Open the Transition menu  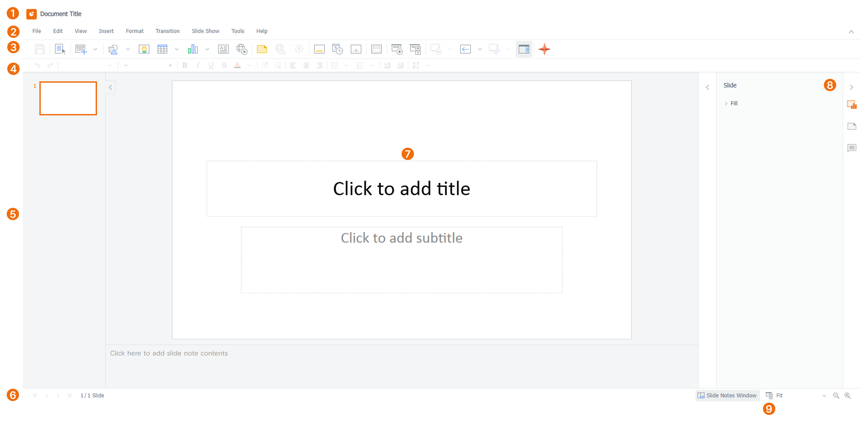point(167,31)
